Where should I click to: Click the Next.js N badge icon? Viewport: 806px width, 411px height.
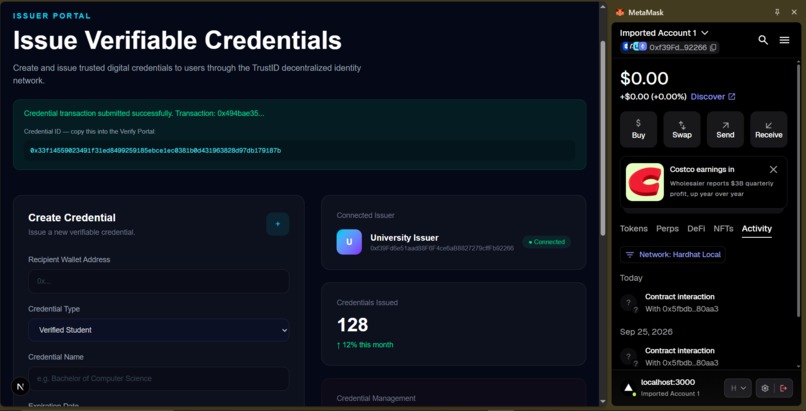[x=20, y=386]
